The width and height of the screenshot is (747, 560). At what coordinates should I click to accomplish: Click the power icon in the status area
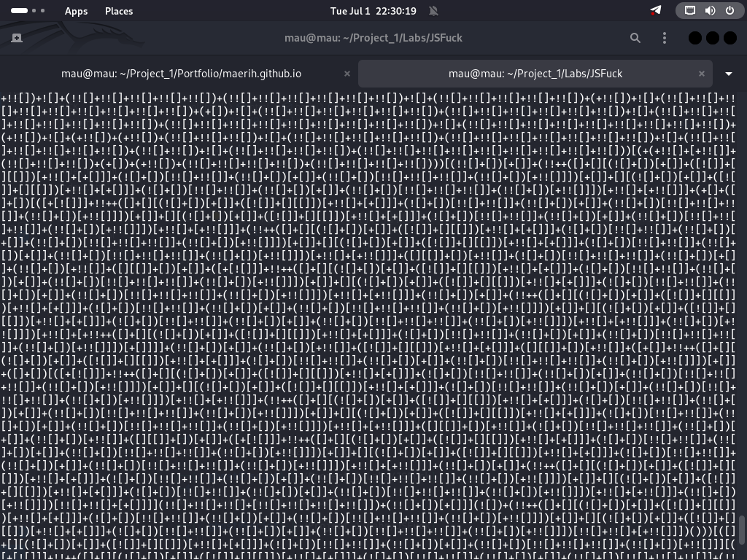729,10
